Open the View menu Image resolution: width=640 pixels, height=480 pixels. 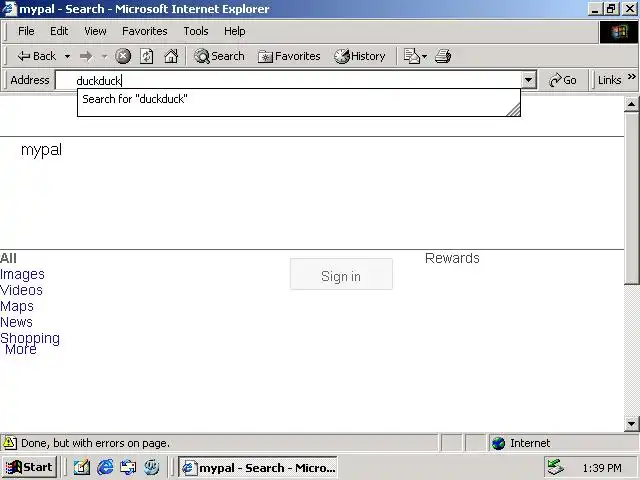pyautogui.click(x=95, y=31)
